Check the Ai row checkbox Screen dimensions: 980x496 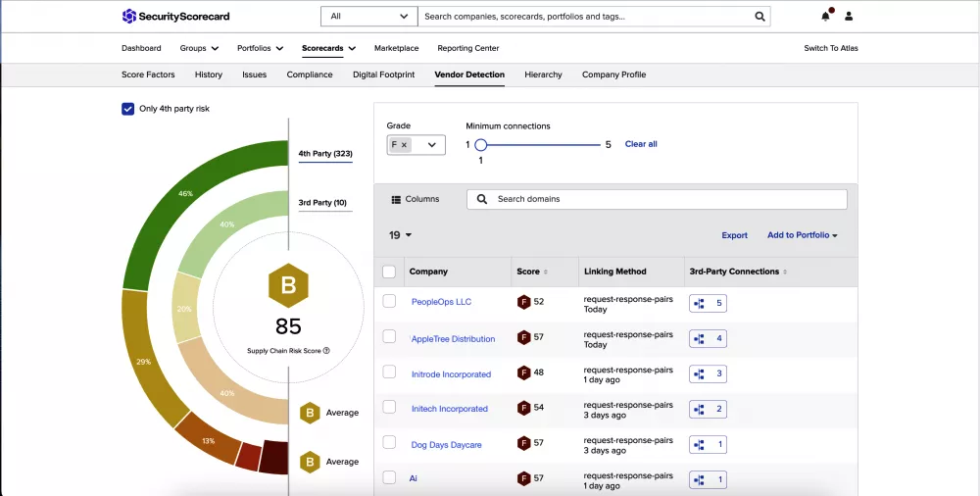(x=389, y=477)
